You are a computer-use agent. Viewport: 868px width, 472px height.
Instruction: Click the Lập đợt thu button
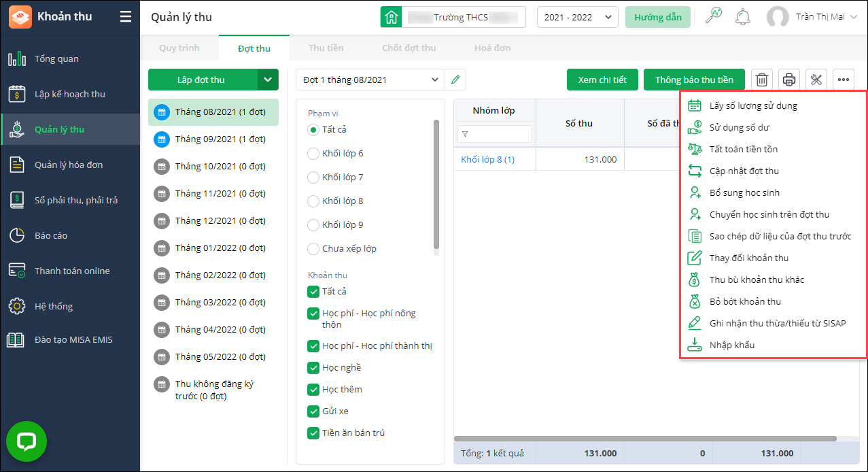click(203, 80)
